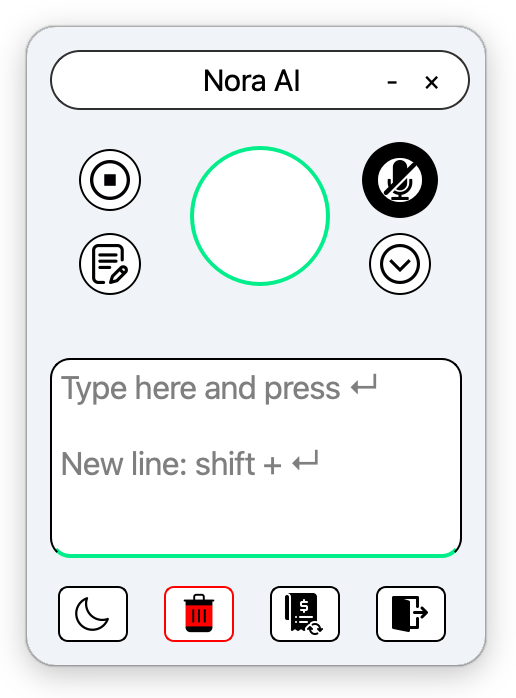Log out via the door exit icon
This screenshot has height=698, width=516.
click(410, 614)
